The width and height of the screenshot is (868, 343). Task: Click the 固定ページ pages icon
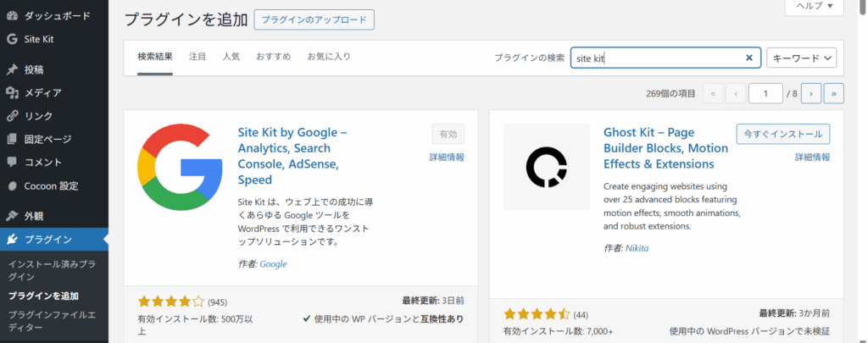[12, 139]
